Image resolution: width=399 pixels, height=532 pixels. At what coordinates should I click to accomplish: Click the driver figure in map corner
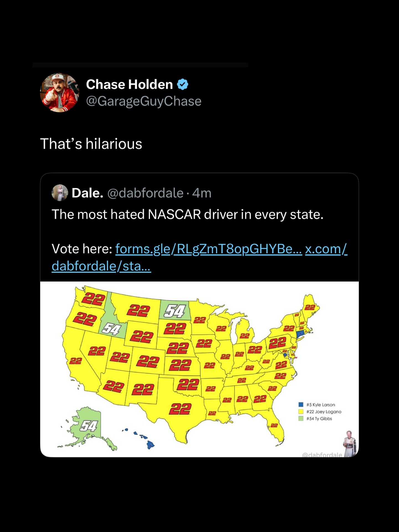[350, 443]
